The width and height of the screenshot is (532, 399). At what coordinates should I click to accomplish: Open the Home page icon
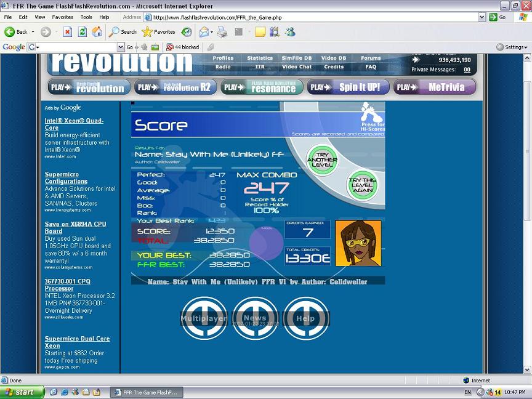click(x=97, y=32)
